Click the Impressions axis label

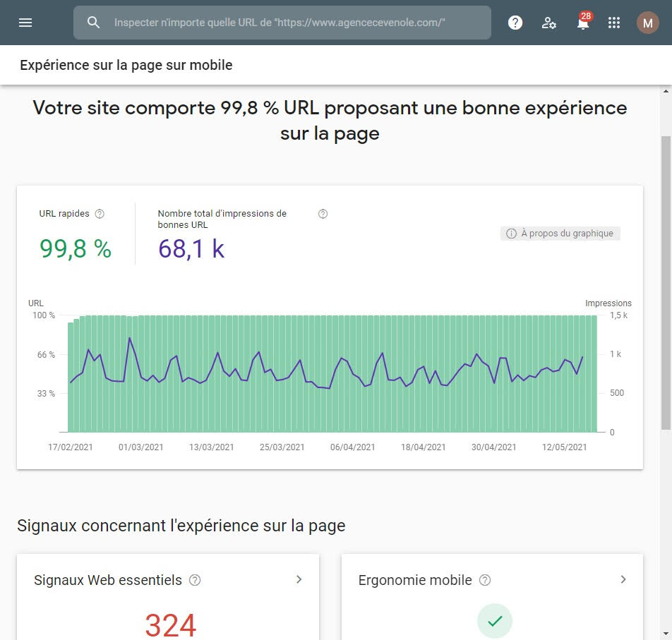pyautogui.click(x=608, y=303)
